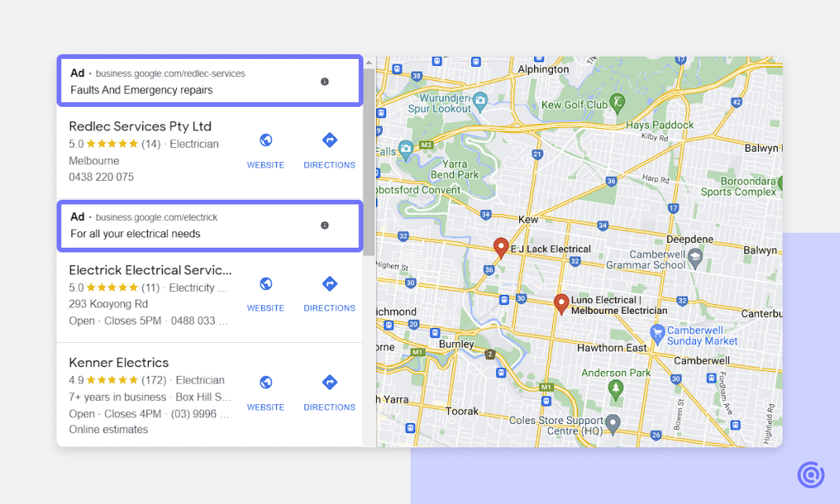Screen dimensions: 840x504
Task: Click DIRECTIONS link for Redlec Services
Action: point(330,165)
